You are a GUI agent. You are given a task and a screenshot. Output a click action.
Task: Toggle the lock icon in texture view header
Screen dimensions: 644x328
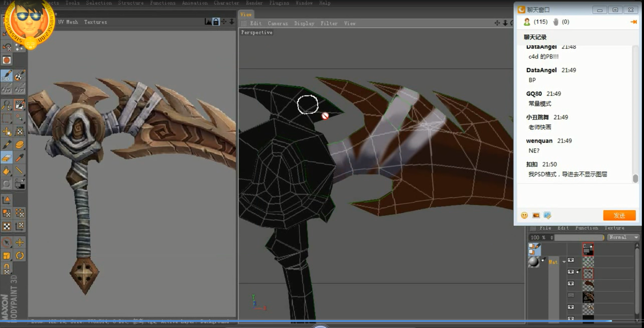pyautogui.click(x=216, y=21)
